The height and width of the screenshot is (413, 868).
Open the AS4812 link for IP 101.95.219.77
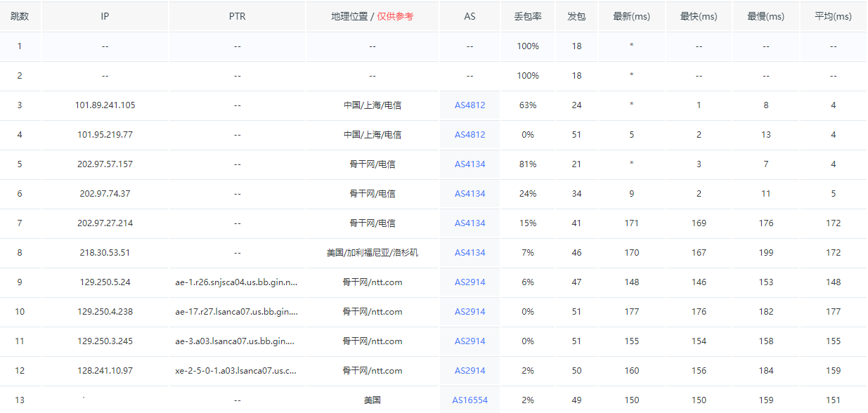pos(469,135)
